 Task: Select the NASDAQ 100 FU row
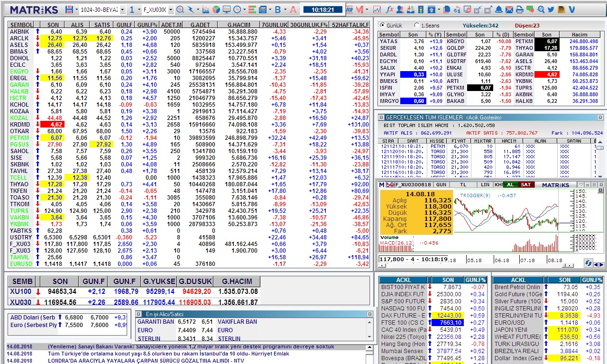click(x=433, y=308)
